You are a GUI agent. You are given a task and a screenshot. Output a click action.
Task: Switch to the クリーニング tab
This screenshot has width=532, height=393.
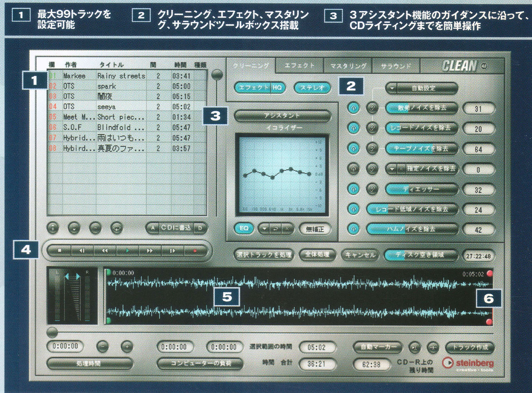(x=251, y=66)
